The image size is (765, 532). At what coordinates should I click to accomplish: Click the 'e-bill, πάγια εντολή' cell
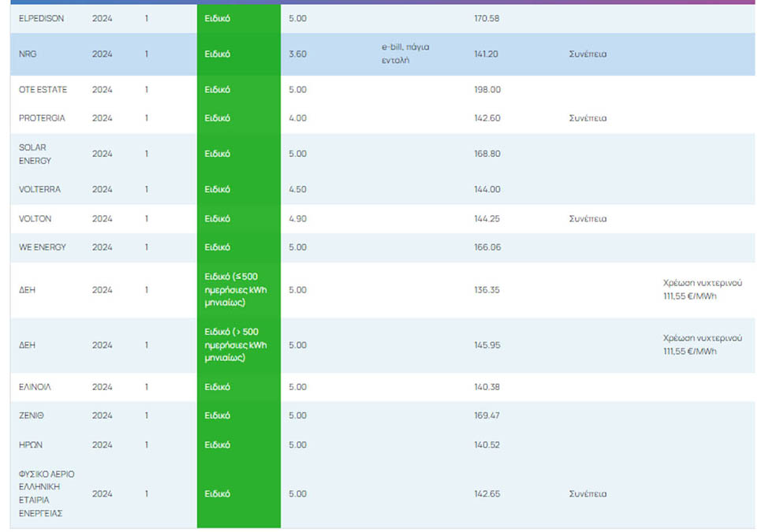(x=405, y=54)
